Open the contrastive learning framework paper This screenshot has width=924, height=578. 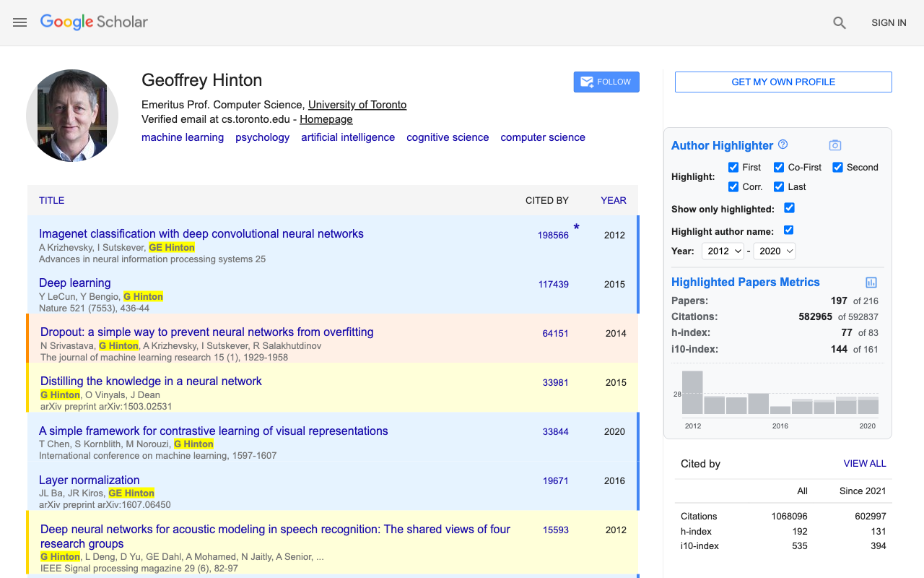(x=214, y=431)
